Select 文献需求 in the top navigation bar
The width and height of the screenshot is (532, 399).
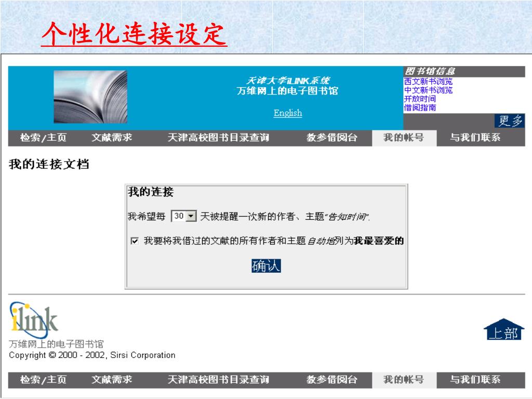(x=112, y=138)
